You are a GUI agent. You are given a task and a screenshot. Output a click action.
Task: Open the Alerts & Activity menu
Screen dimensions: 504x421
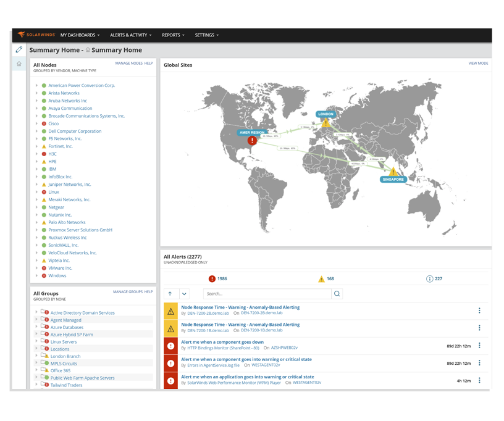click(x=131, y=35)
